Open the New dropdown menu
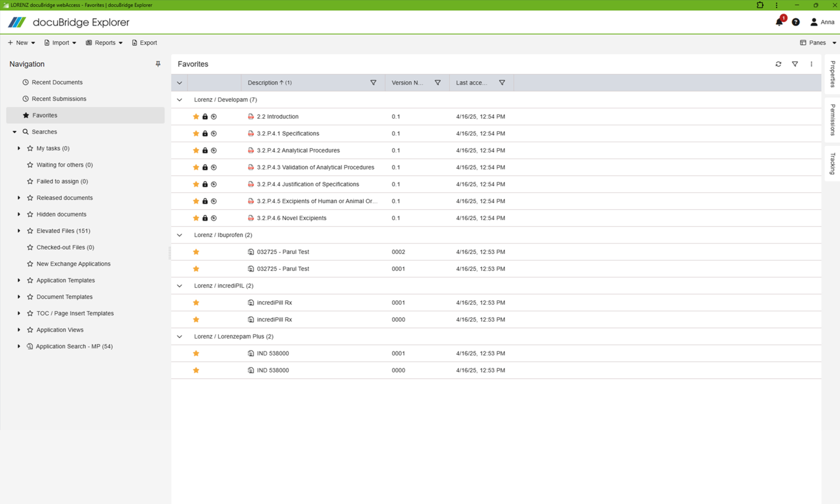840x504 pixels. (21, 42)
